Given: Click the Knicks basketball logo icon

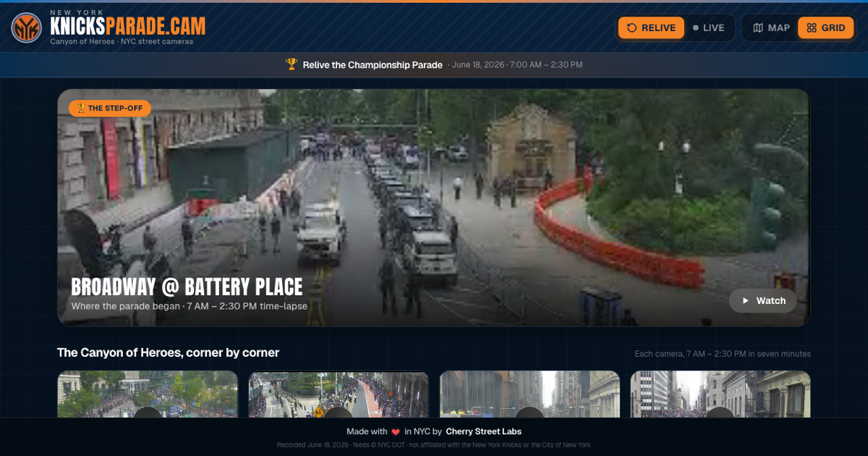Looking at the screenshot, I should [26, 28].
